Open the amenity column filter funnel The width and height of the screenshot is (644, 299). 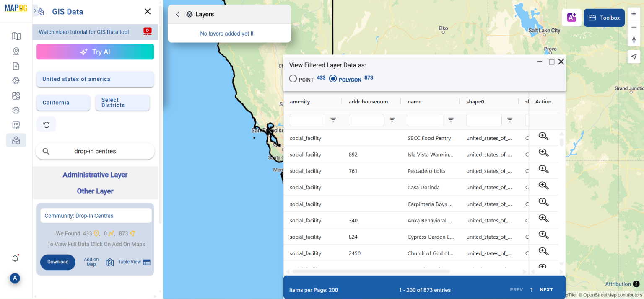[x=333, y=120]
